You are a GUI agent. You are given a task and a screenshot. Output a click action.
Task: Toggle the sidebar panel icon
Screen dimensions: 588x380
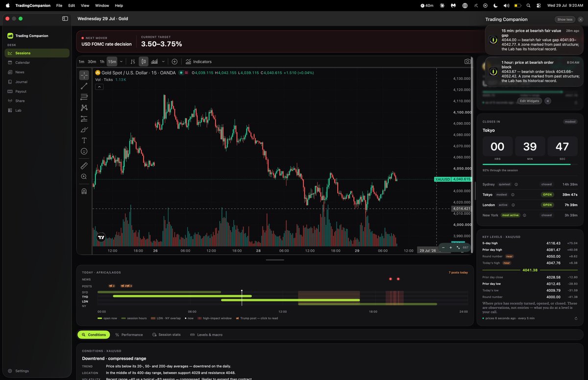65,19
